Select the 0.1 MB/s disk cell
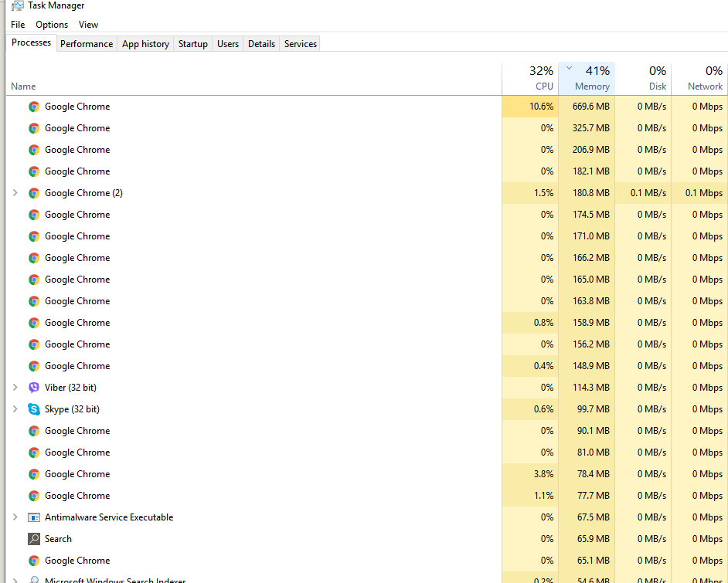This screenshot has width=728, height=583. [643, 193]
